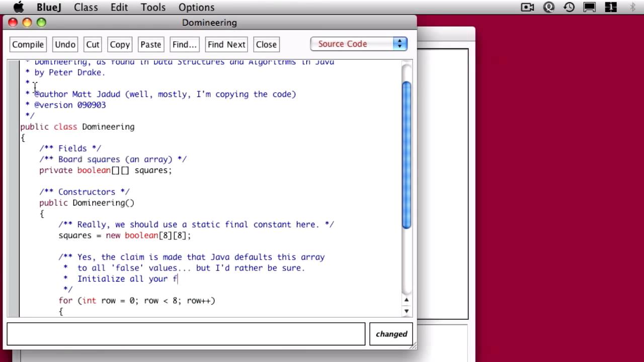644x362 pixels.
Task: Click the status message field at bottom
Action: (186, 334)
